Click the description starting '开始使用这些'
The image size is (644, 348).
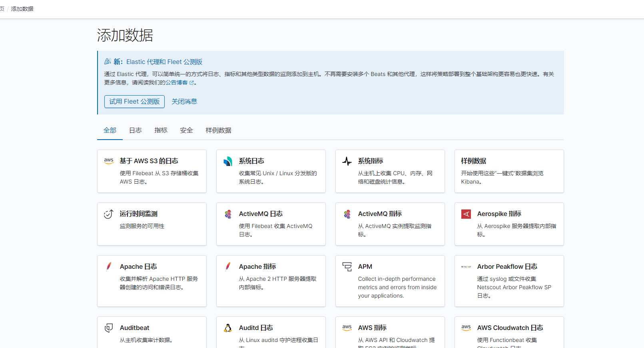pyautogui.click(x=502, y=177)
